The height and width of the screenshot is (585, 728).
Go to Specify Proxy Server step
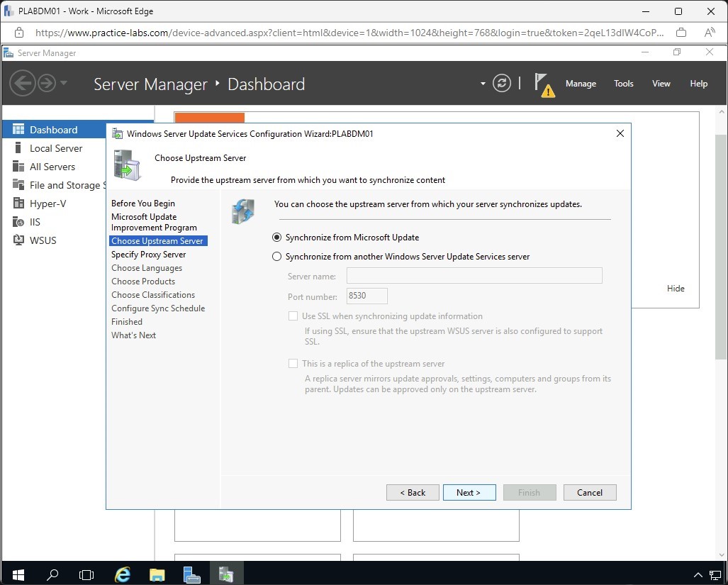coord(148,255)
